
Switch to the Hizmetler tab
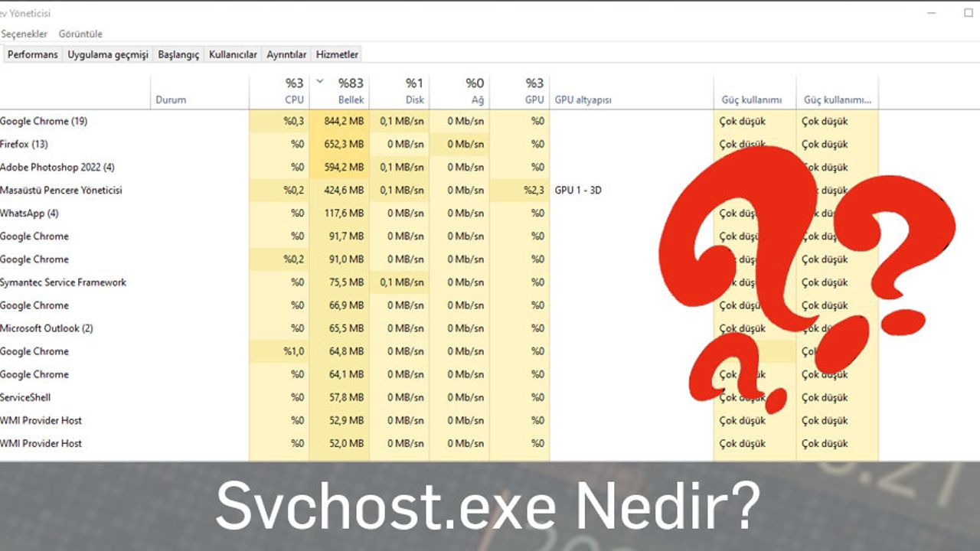click(x=337, y=54)
